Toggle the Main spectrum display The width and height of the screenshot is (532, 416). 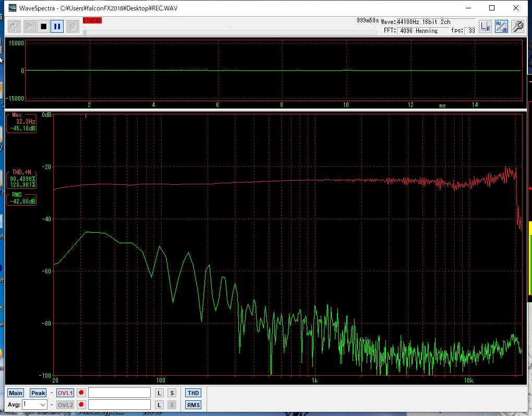click(x=16, y=393)
